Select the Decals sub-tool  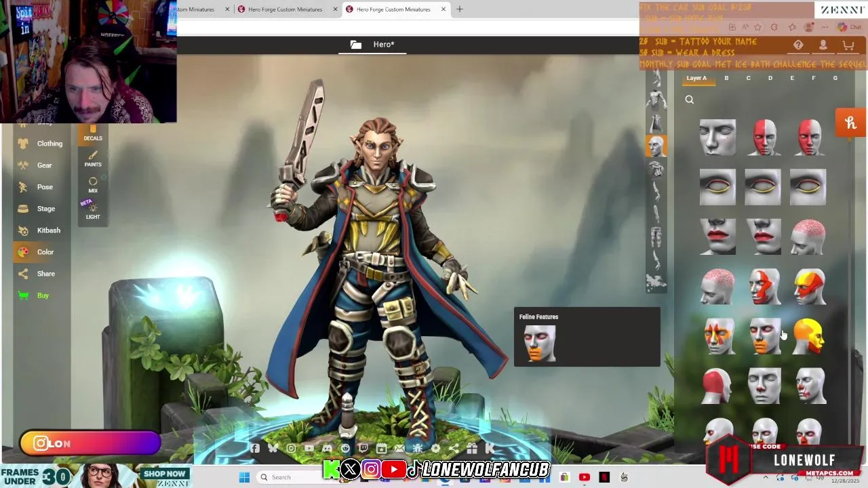point(93,133)
